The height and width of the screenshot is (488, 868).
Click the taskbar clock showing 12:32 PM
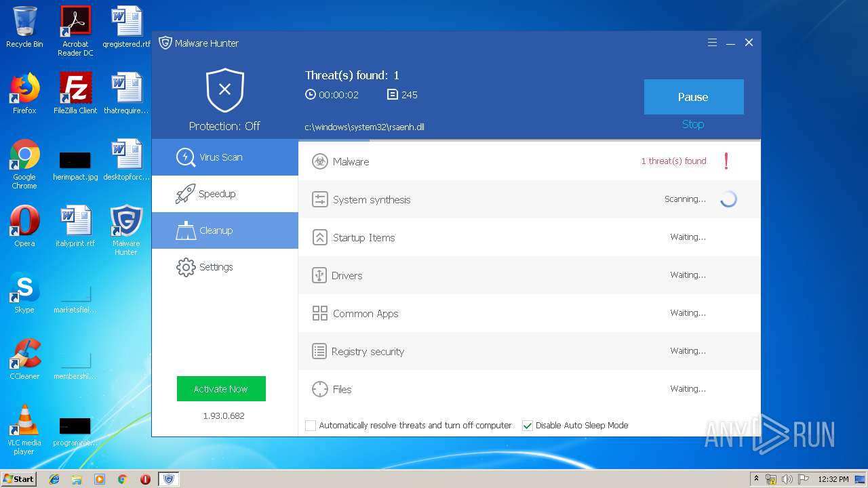[833, 479]
